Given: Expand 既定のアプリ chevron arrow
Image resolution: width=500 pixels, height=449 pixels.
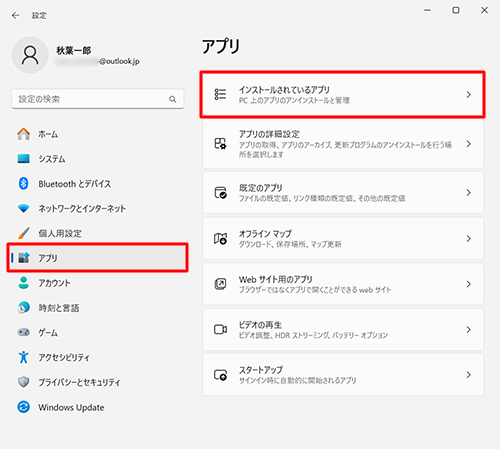Looking at the screenshot, I should [x=468, y=193].
